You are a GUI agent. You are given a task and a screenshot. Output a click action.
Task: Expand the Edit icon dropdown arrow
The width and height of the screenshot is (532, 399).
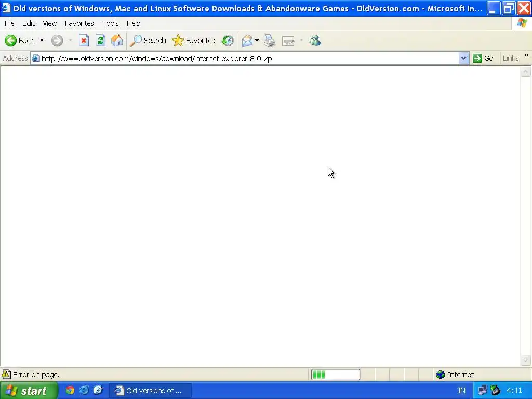tap(301, 41)
